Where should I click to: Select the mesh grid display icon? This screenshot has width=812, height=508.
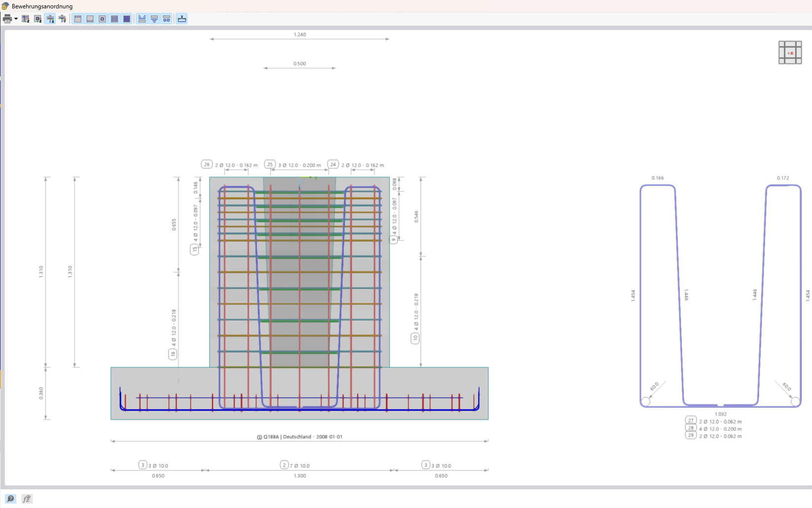(x=127, y=19)
